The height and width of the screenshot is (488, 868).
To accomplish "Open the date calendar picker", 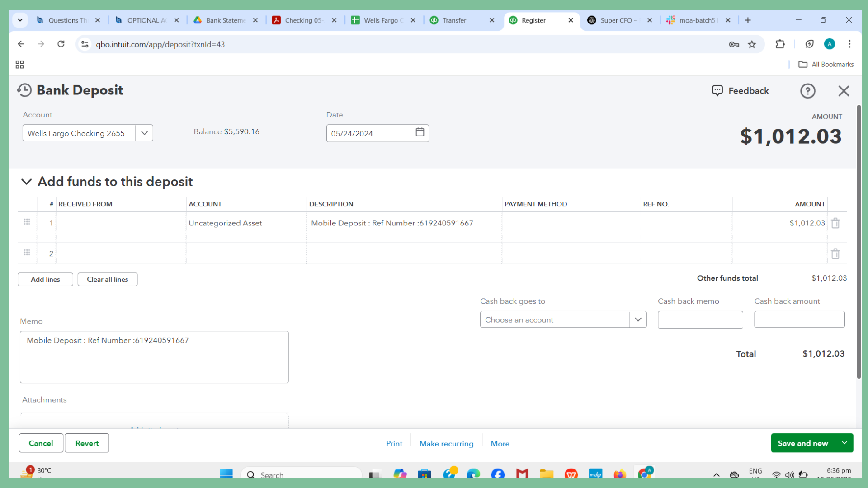I will pos(420,132).
